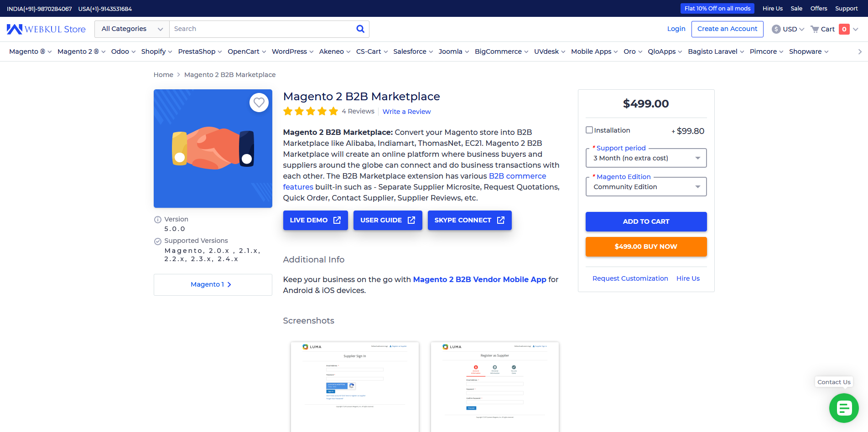This screenshot has height=432, width=868.
Task: Open the Joomla category menu
Action: [x=453, y=51]
